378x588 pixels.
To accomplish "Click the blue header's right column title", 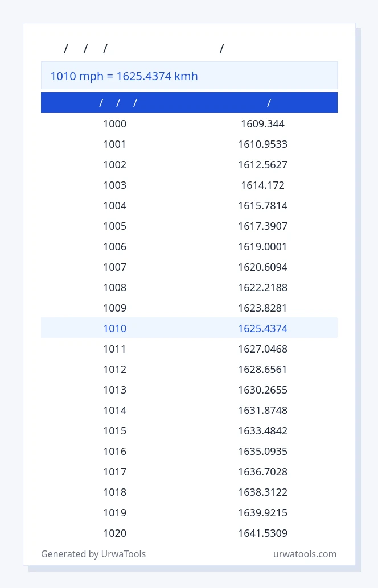I will pos(269,102).
